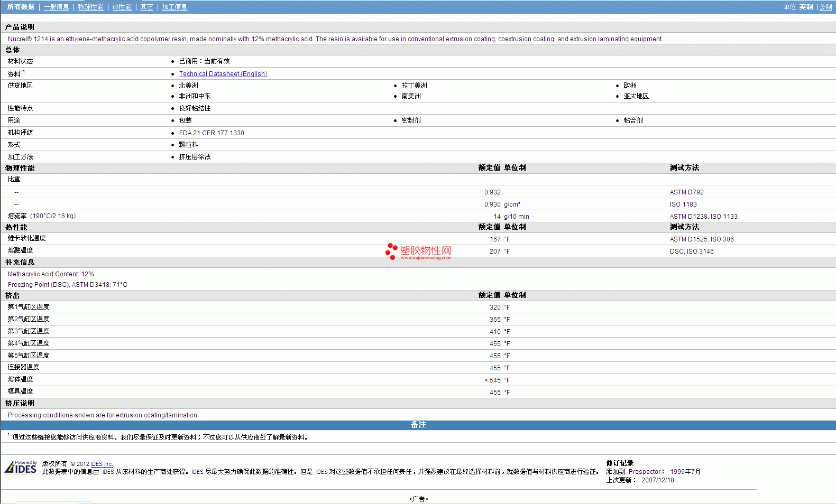Jump to the 加工信息 tab

pos(174,7)
